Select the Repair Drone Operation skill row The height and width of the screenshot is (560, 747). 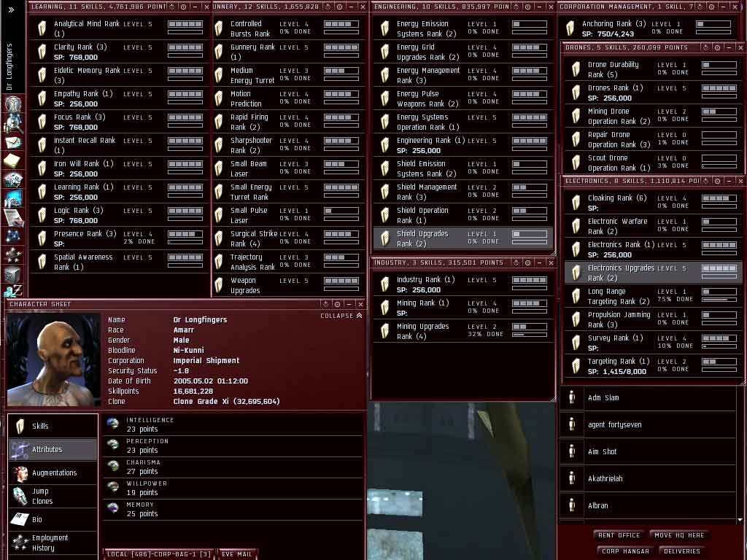[652, 139]
